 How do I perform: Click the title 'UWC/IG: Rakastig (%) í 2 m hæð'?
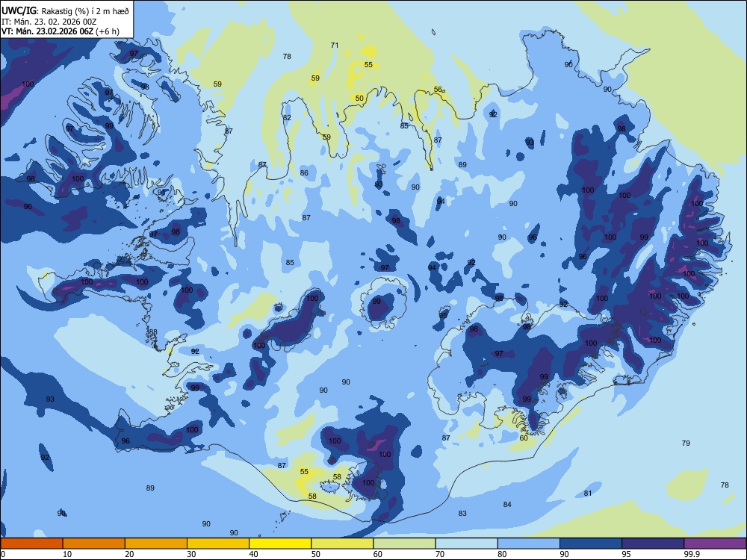pos(65,10)
